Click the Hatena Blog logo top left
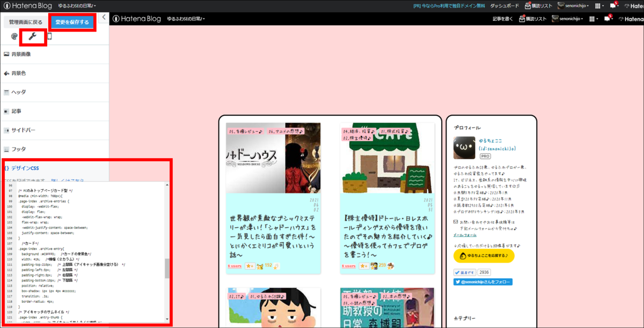The image size is (644, 328). coord(27,6)
